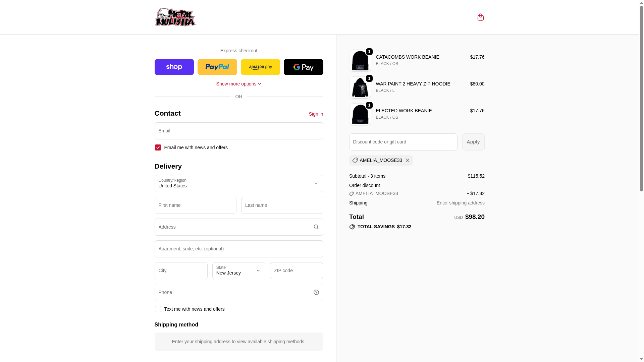Enable Text me with news and offers
Image resolution: width=644 pixels, height=362 pixels.
click(x=158, y=309)
